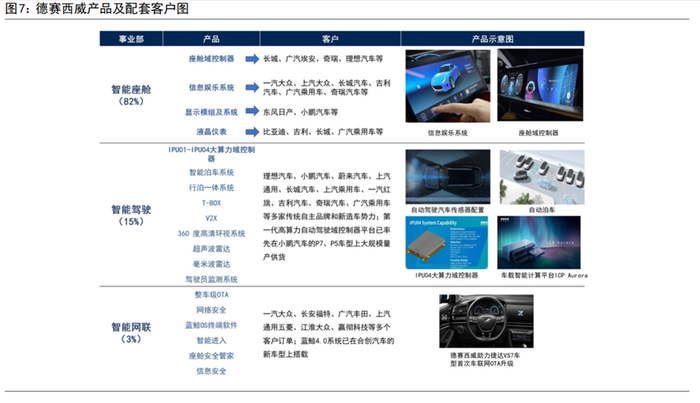Select the 行泊一体系统 product entry
Screen dimensions: 700x403
[x=211, y=187]
